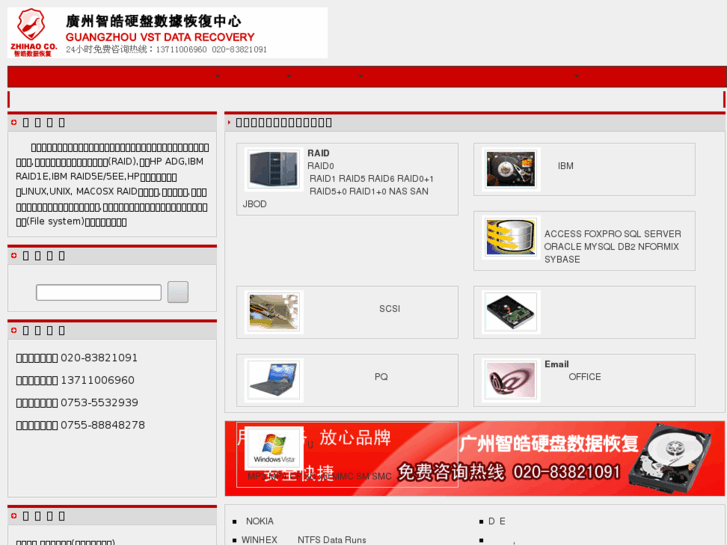Click the hard drive picture in red banner
Viewport: 727px width, 545px height.
point(670,458)
